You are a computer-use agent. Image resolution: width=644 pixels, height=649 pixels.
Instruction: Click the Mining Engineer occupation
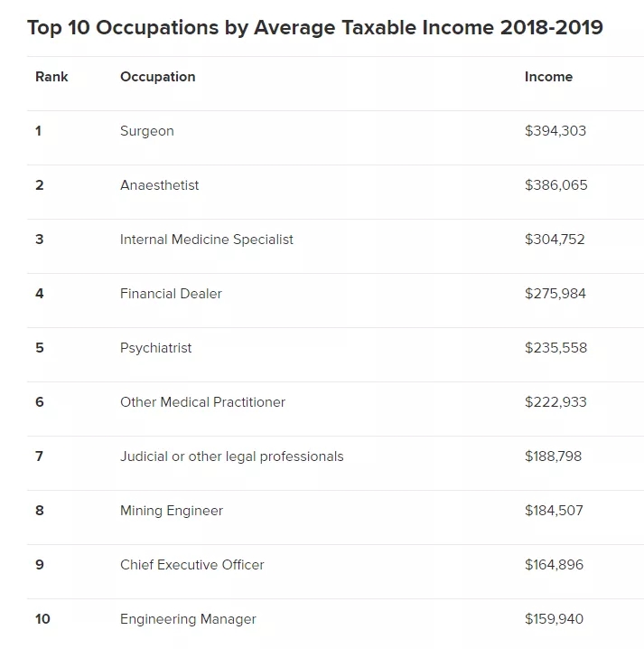[172, 511]
